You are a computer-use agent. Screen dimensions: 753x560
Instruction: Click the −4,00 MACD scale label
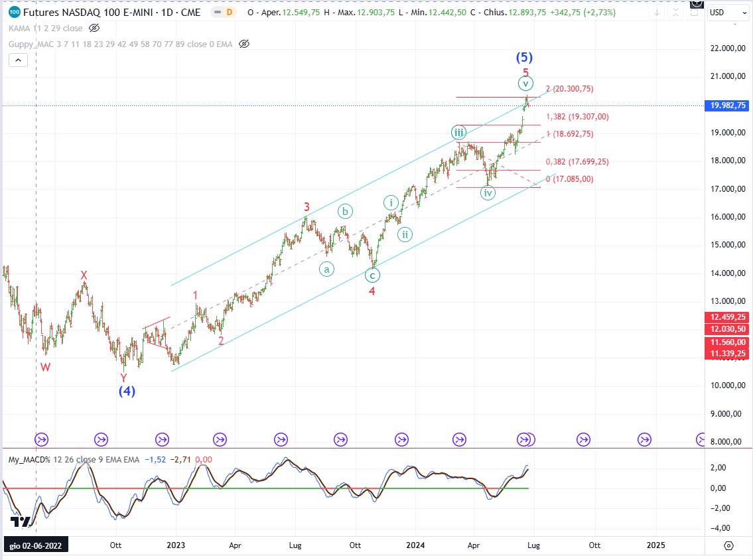click(x=720, y=528)
